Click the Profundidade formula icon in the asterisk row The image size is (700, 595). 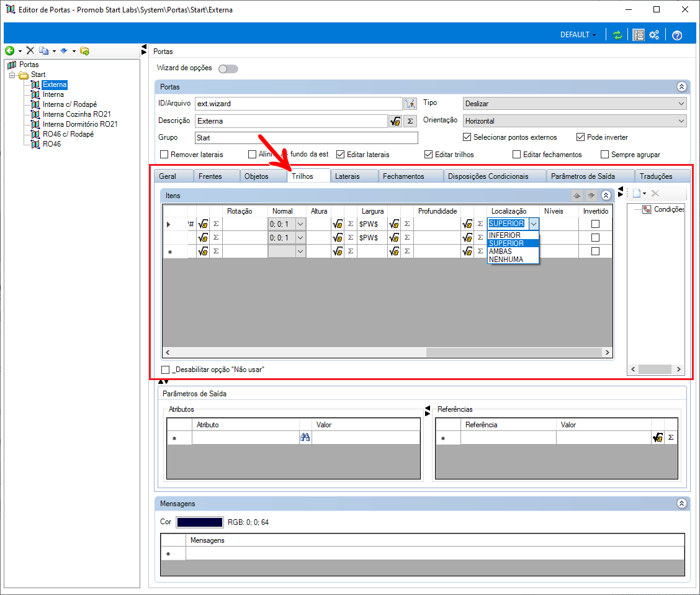click(467, 252)
